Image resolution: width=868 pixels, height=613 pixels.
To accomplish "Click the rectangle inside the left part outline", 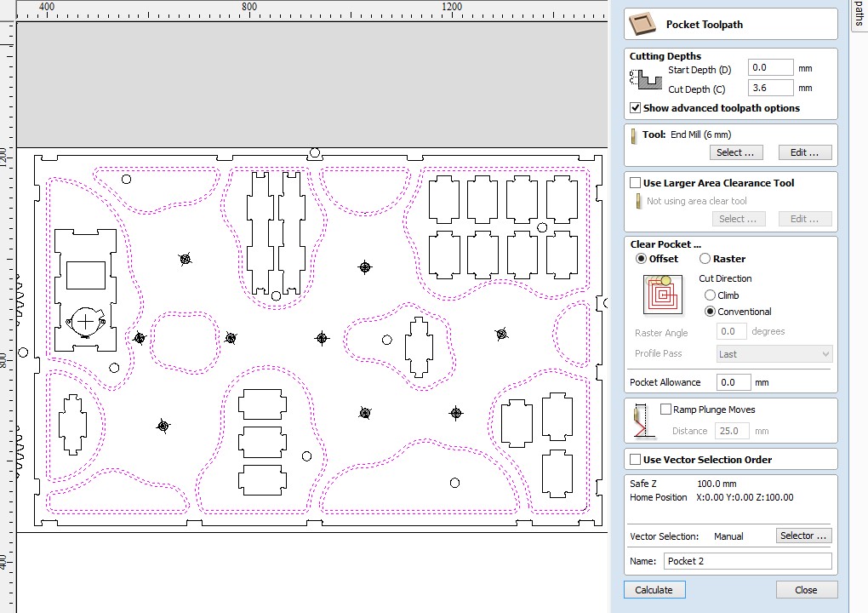I will [86, 275].
